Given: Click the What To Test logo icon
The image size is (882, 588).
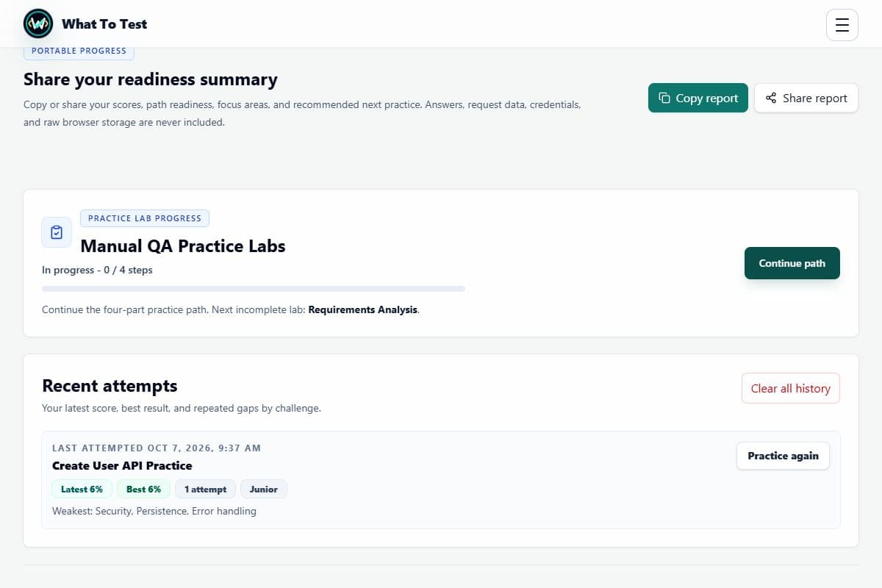Looking at the screenshot, I should pyautogui.click(x=38, y=24).
